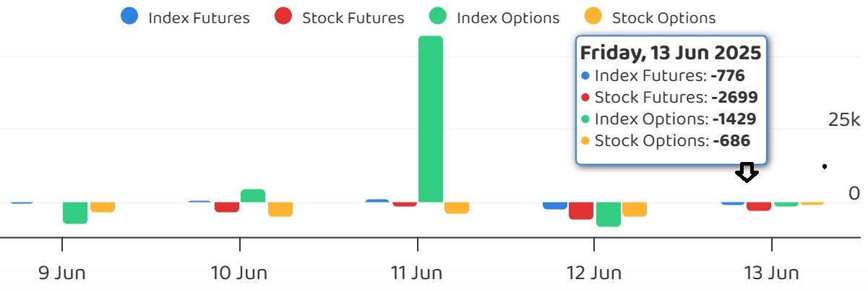Click the green Index Options legend dot
868x290 pixels.
point(438,17)
